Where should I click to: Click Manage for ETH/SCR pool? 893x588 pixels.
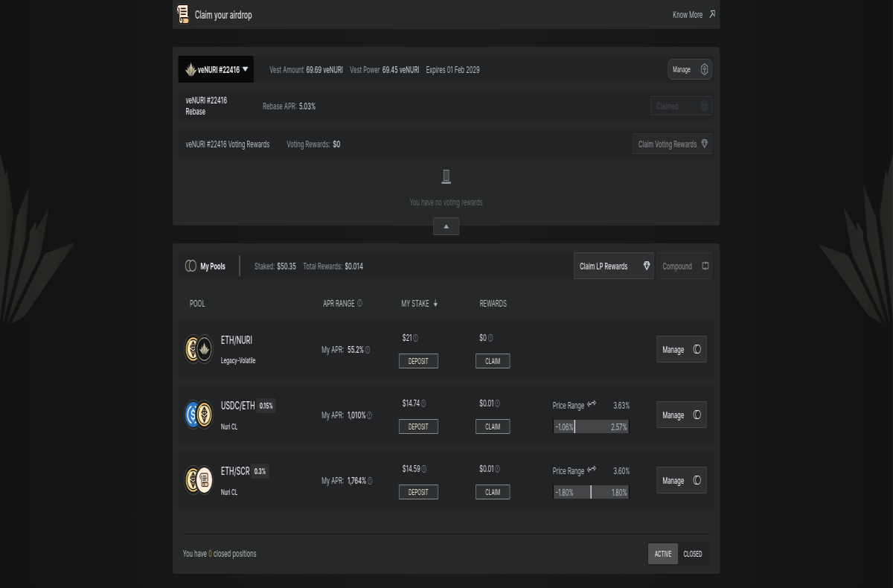coord(682,480)
